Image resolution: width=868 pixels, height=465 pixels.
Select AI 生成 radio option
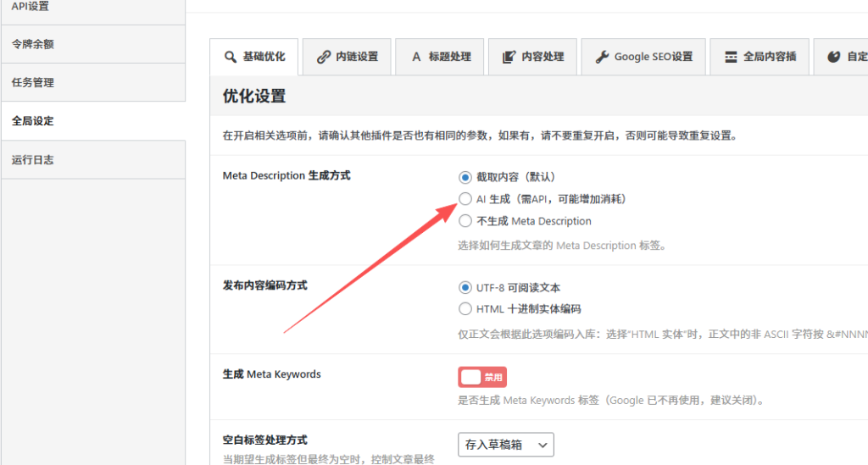tap(465, 199)
